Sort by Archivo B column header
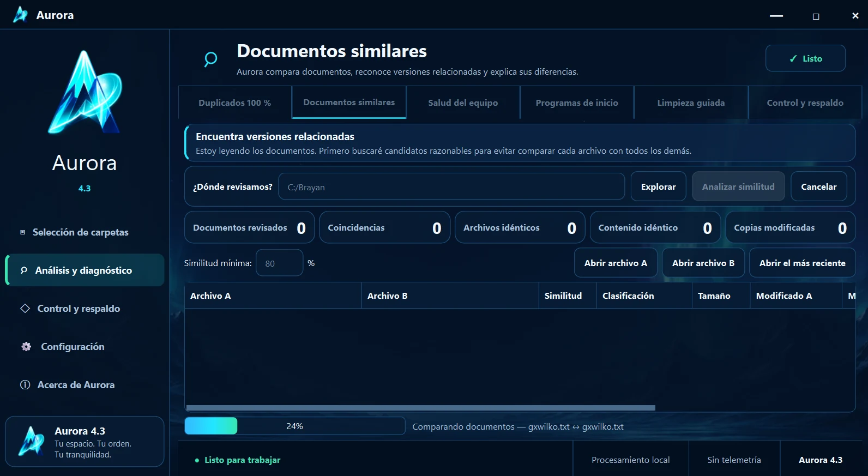 (450, 296)
